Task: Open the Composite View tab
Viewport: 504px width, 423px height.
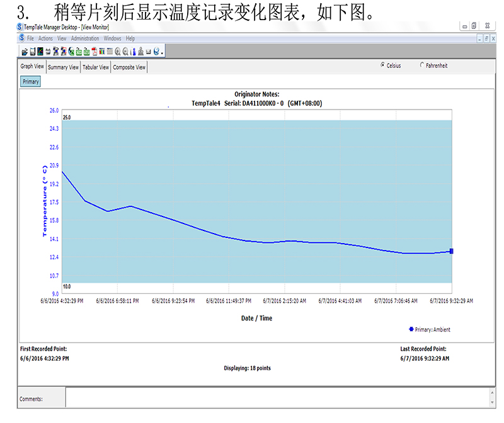Action: tap(129, 67)
